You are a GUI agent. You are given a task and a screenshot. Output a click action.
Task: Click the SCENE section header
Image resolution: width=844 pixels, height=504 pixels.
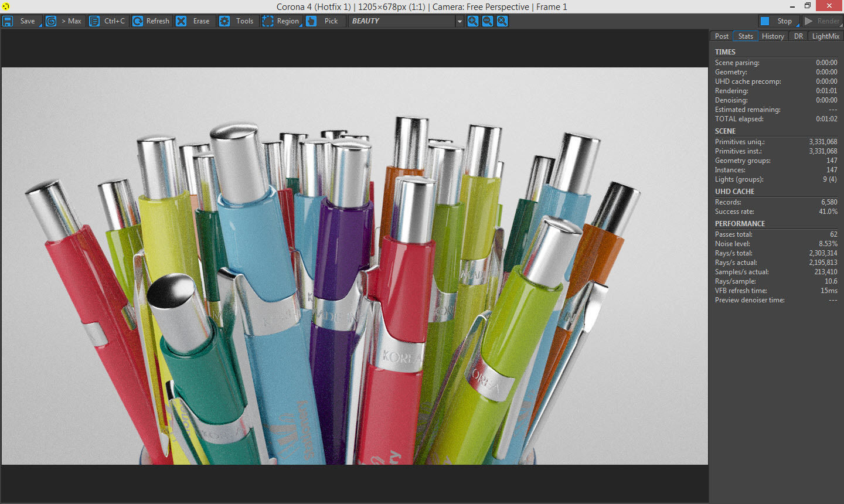[x=725, y=131]
